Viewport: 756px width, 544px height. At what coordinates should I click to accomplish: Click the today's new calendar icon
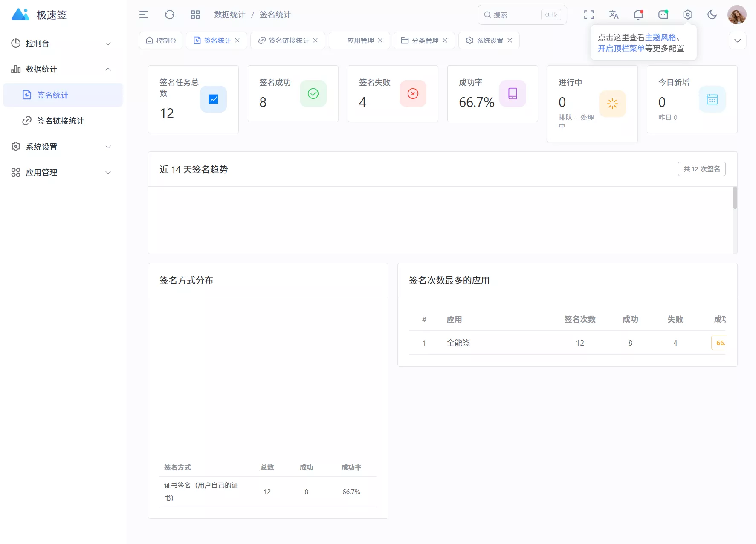coord(712,99)
